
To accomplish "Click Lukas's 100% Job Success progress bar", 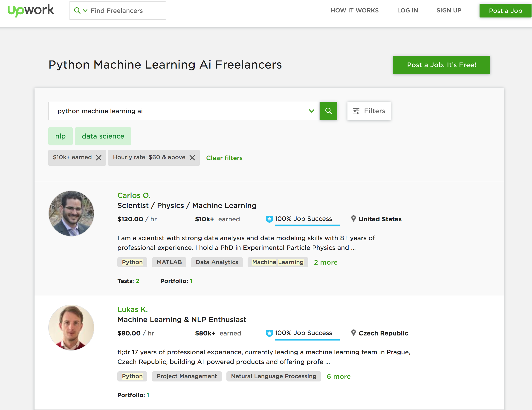I will (x=307, y=340).
